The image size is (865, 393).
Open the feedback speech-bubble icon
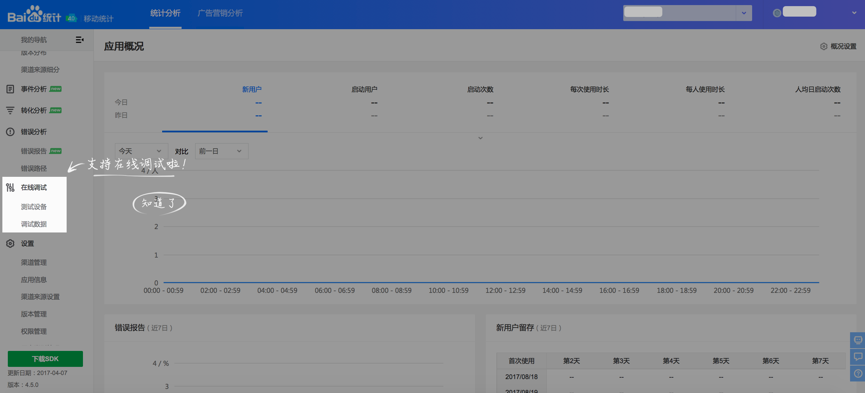(858, 357)
